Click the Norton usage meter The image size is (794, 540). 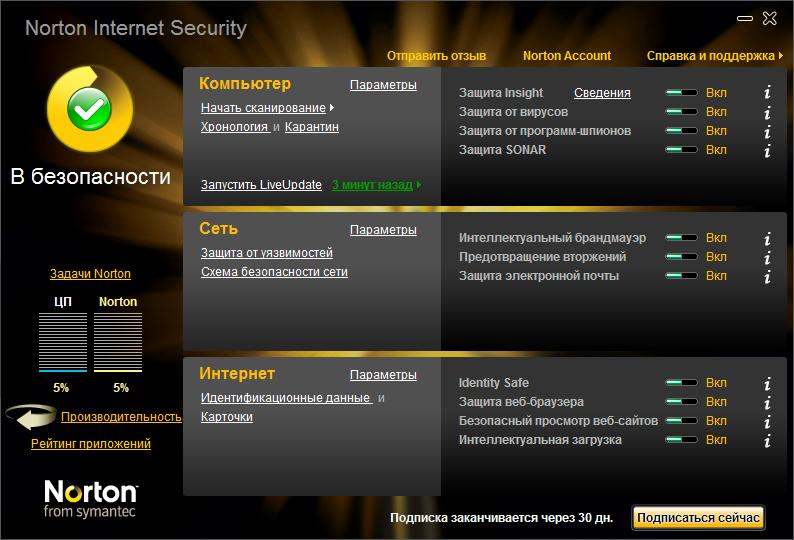click(118, 342)
